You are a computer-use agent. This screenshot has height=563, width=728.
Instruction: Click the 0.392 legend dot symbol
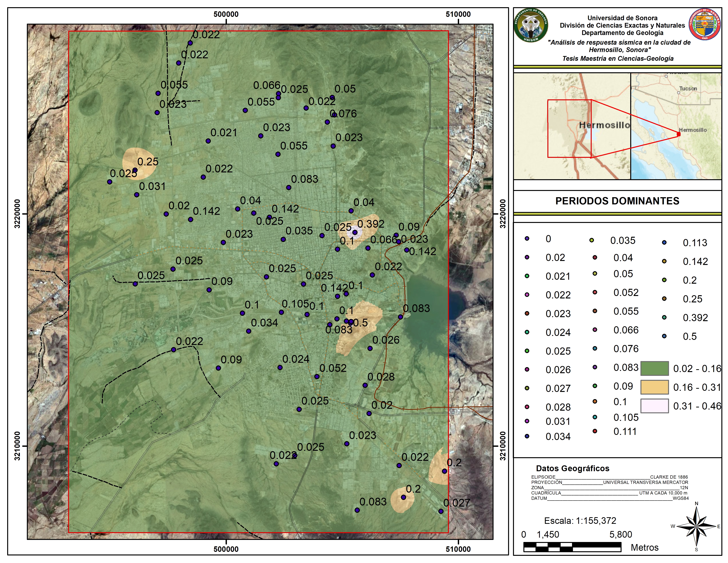point(664,317)
